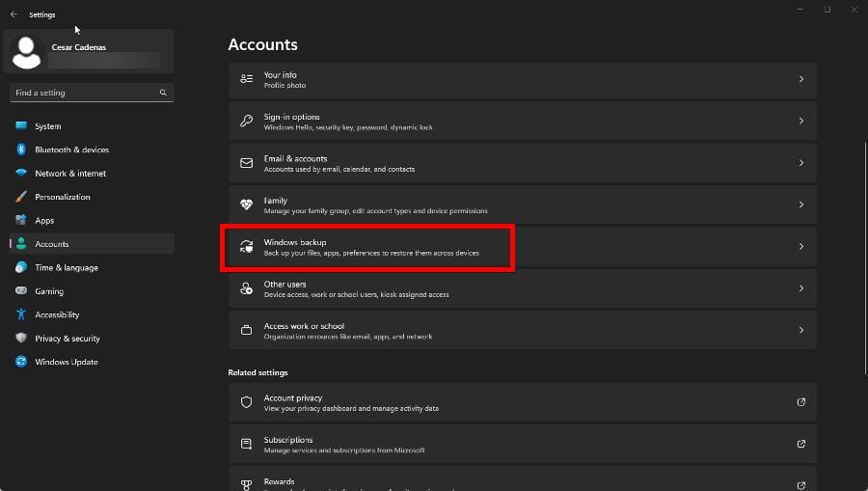Click the Personalization paintbrush icon

tap(21, 197)
